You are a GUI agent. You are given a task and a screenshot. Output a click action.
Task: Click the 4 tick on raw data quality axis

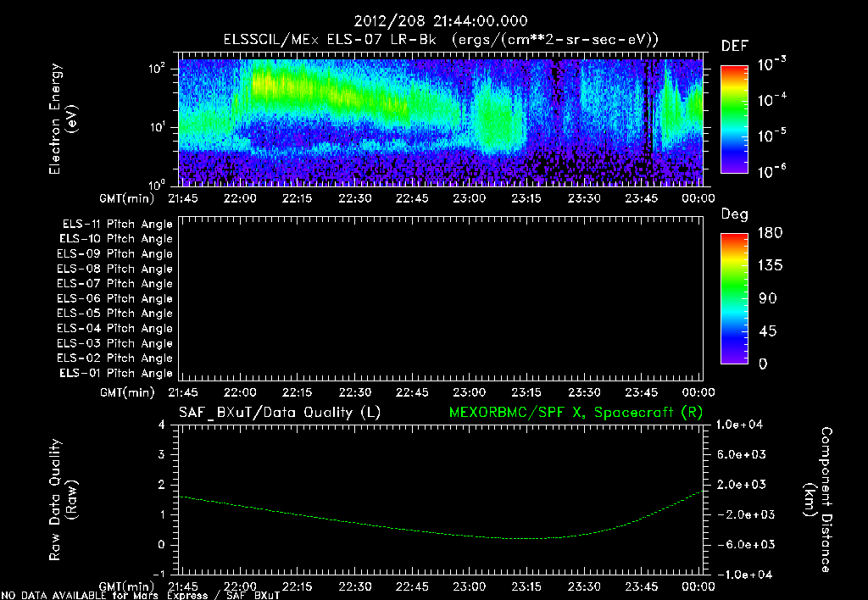pyautogui.click(x=161, y=425)
